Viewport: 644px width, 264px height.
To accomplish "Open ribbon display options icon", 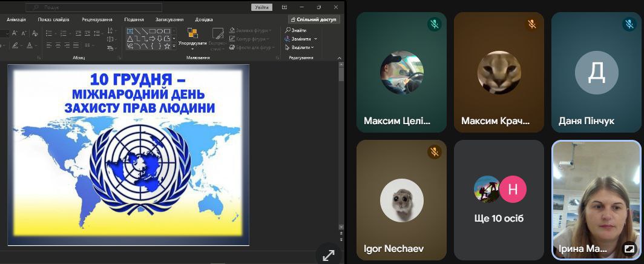I will (x=284, y=7).
